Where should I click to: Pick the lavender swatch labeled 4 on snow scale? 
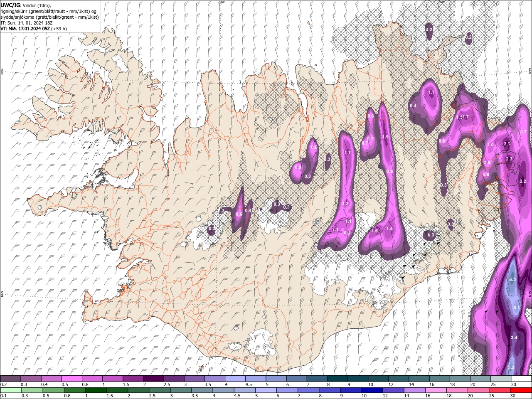(x=235, y=379)
